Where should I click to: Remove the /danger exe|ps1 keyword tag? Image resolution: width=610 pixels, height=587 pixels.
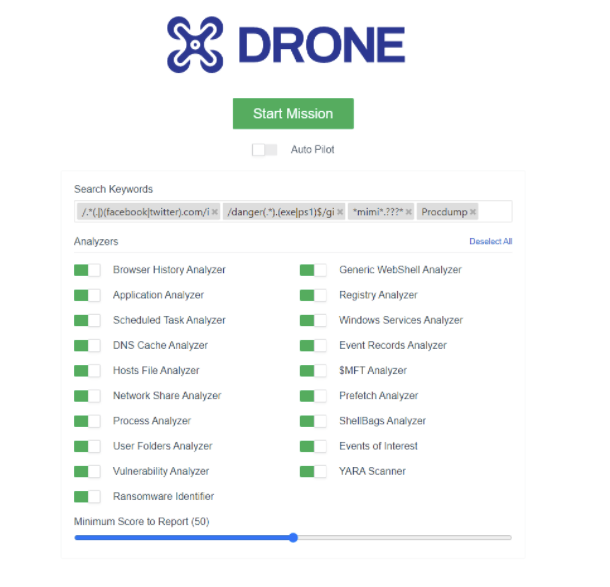coord(340,212)
